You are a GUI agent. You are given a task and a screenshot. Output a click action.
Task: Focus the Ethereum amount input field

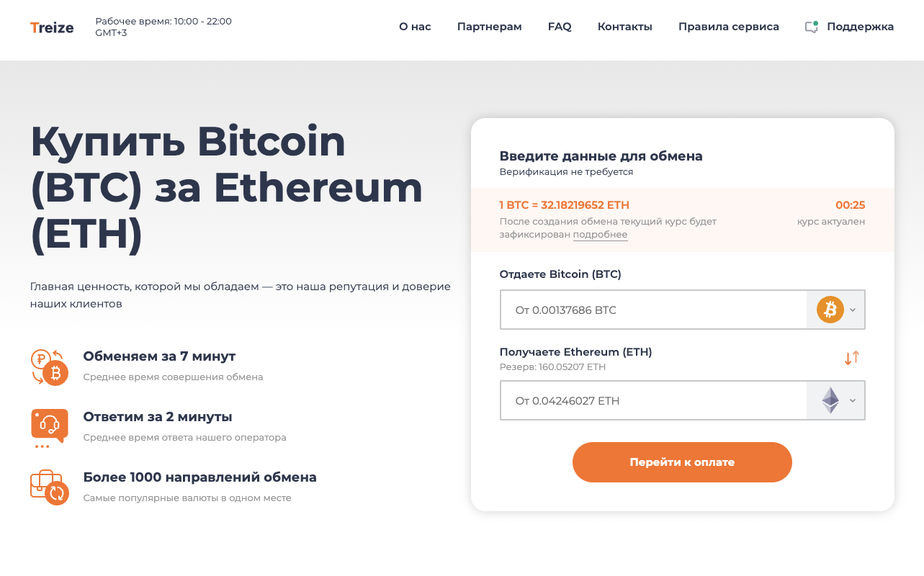(x=653, y=400)
